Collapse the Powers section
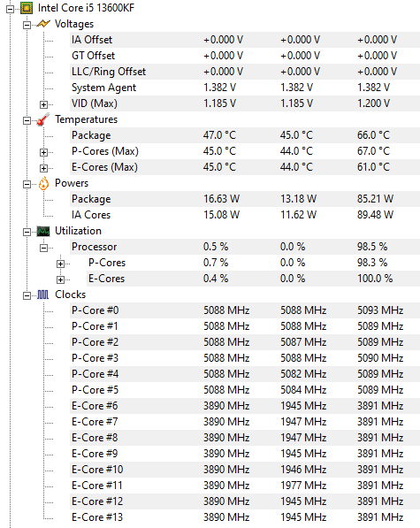The image size is (420, 528). (27, 184)
